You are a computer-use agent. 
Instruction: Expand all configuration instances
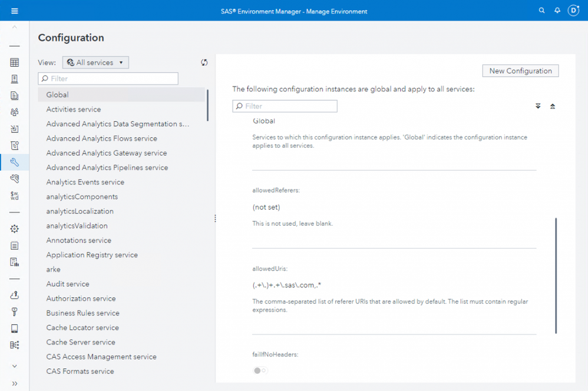pyautogui.click(x=538, y=106)
